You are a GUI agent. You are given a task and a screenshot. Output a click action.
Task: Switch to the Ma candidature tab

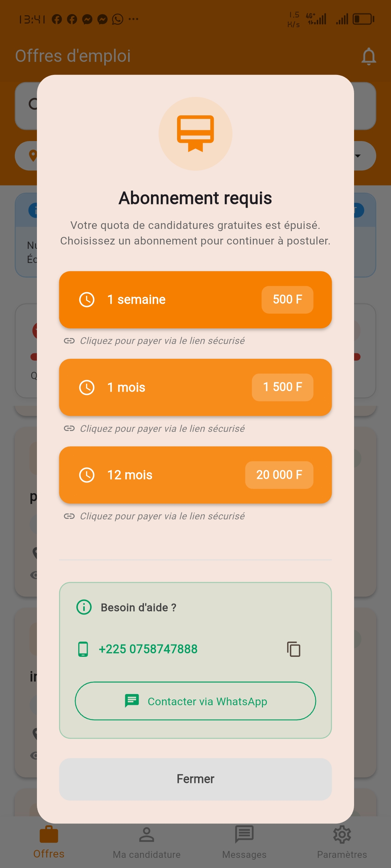coord(147,843)
